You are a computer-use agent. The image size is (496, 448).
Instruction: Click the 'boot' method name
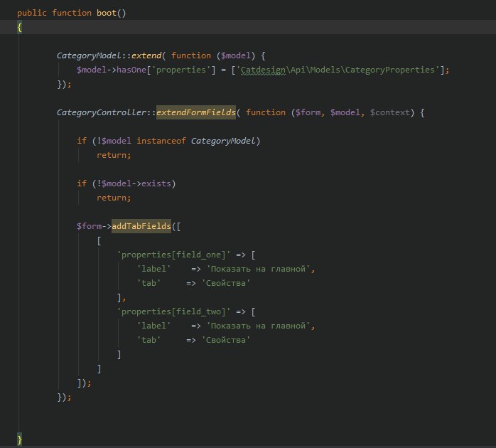[x=107, y=13]
